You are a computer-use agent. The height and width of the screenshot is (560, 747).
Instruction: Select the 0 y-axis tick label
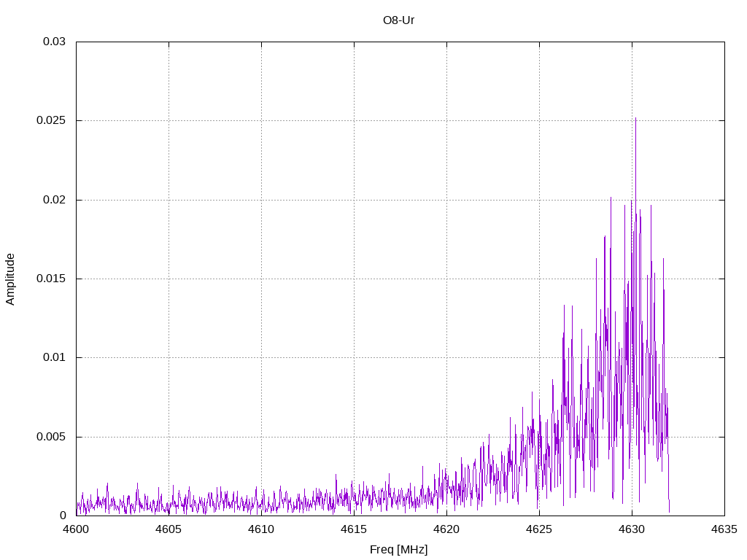(x=63, y=516)
